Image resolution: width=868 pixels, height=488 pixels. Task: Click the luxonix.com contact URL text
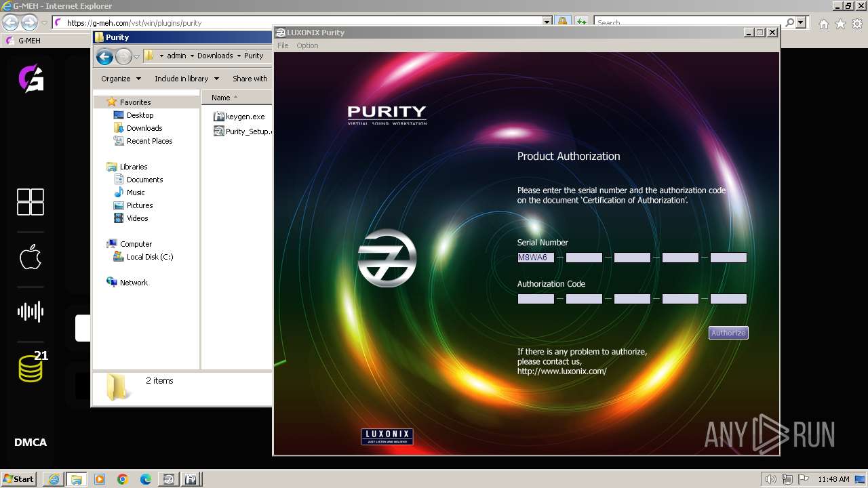click(561, 371)
